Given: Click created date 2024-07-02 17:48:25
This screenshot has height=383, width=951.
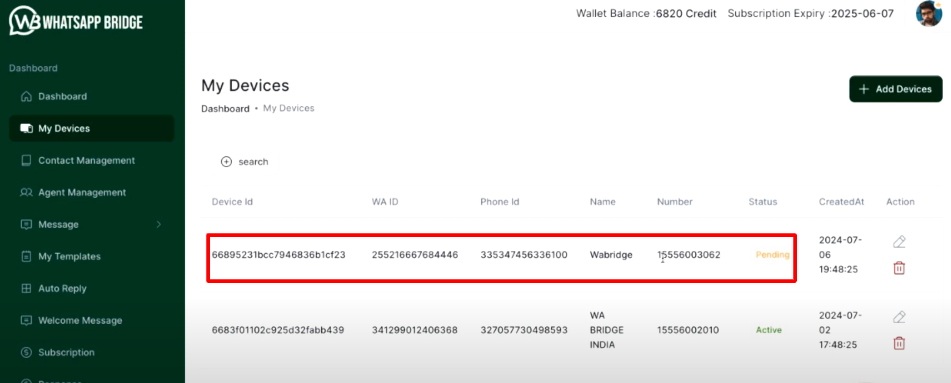Looking at the screenshot, I should 840,330.
